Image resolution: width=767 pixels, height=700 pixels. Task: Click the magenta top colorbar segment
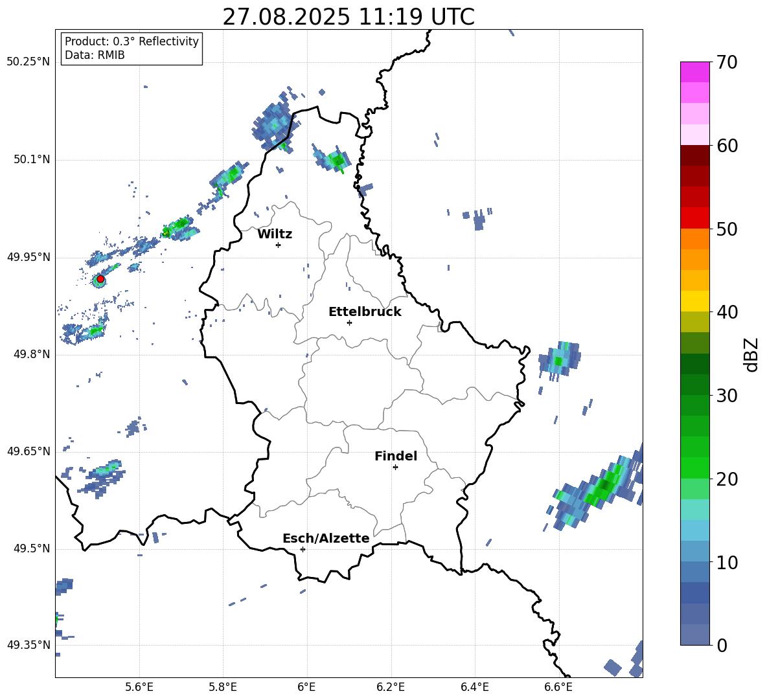[694, 73]
